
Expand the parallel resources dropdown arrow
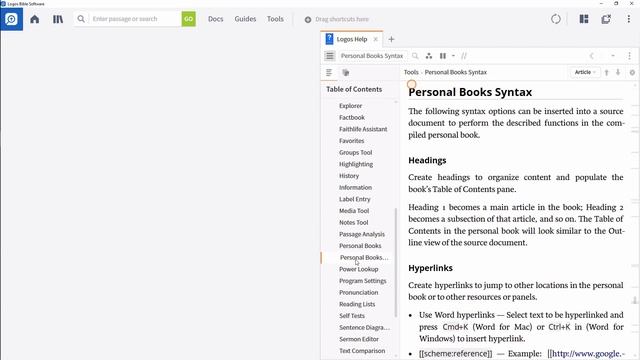[453, 56]
